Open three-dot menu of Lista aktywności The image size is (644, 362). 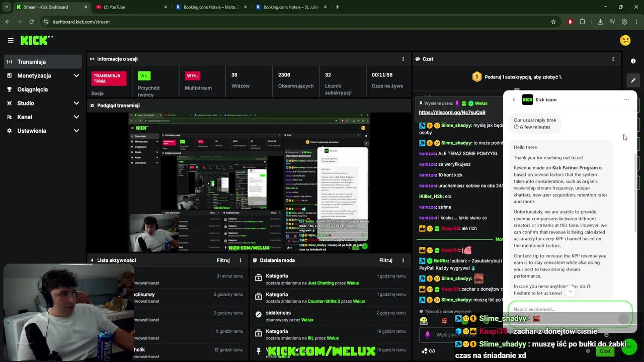coord(240,260)
